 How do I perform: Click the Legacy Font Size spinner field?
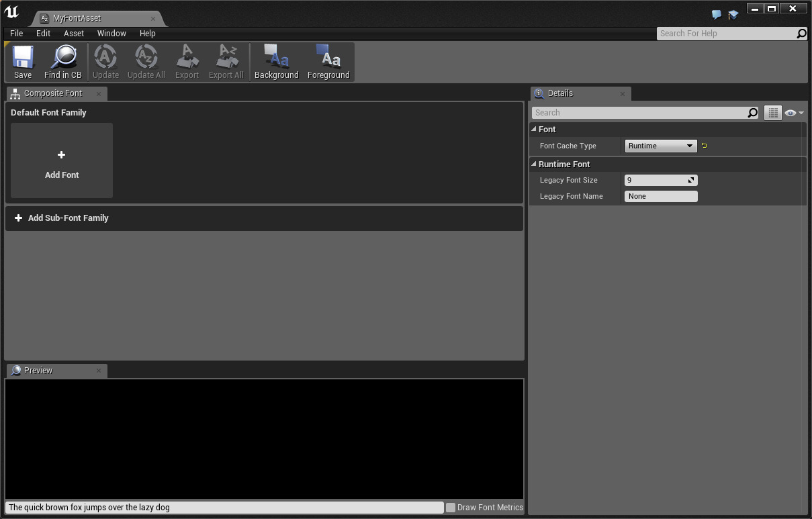pyautogui.click(x=656, y=180)
